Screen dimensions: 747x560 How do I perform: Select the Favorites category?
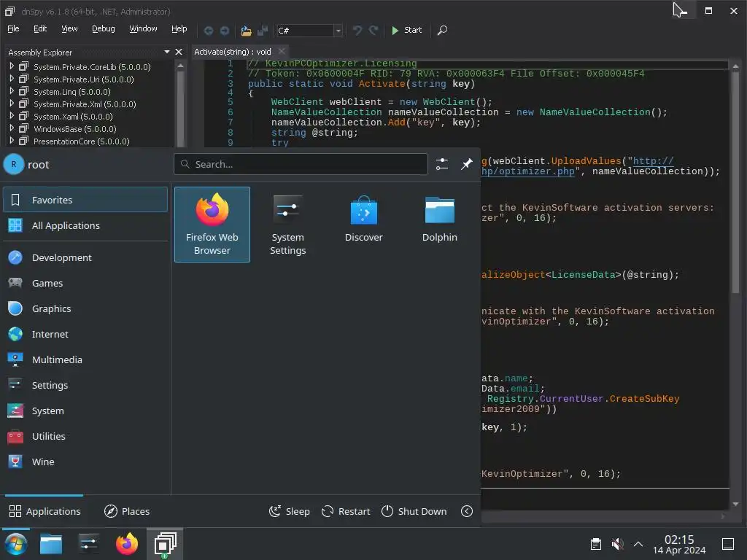point(85,200)
